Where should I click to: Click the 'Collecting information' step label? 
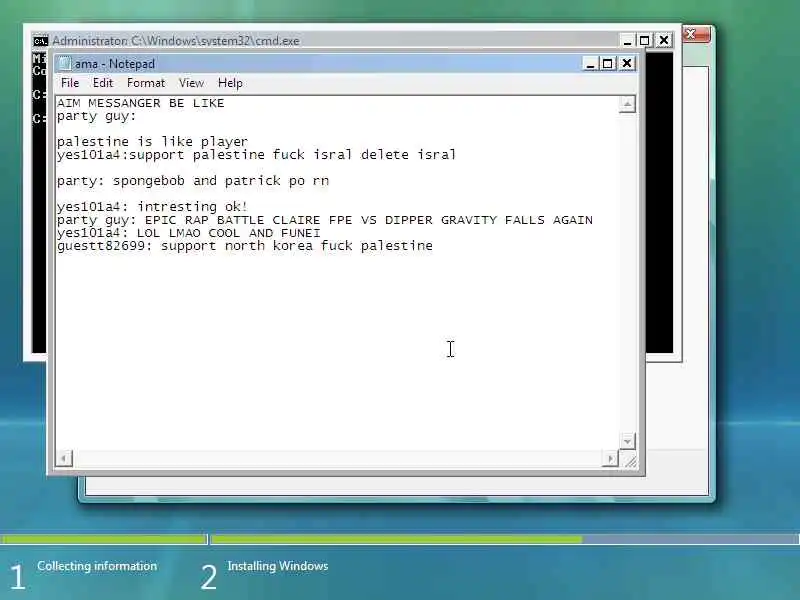pyautogui.click(x=97, y=566)
